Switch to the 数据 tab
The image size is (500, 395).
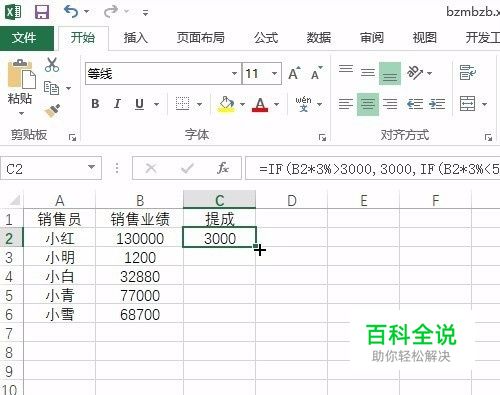[319, 38]
